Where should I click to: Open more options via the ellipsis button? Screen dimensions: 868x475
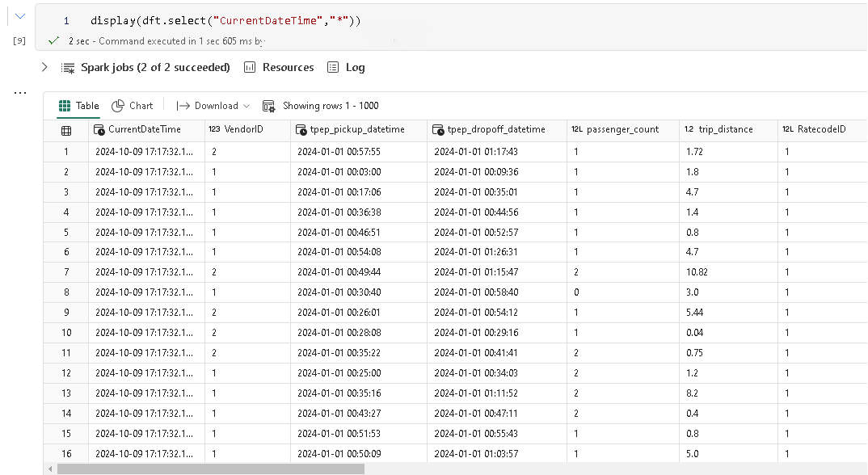point(20,92)
